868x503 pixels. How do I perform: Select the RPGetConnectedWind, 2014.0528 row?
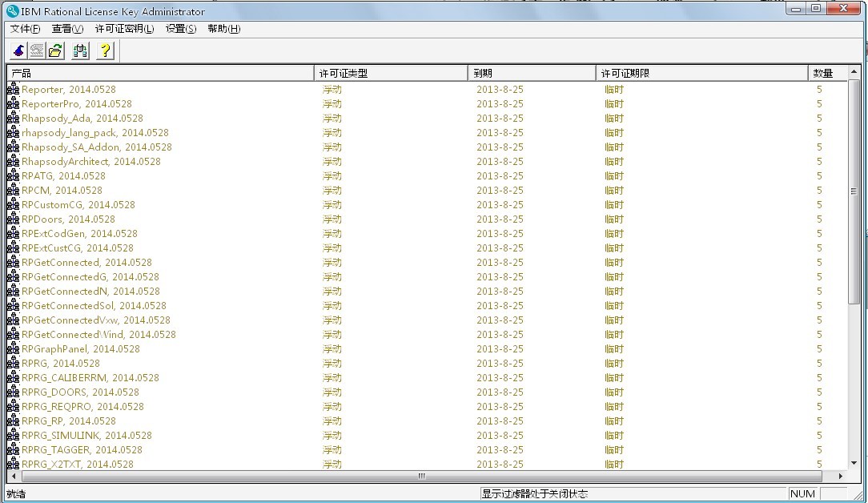tap(427, 334)
